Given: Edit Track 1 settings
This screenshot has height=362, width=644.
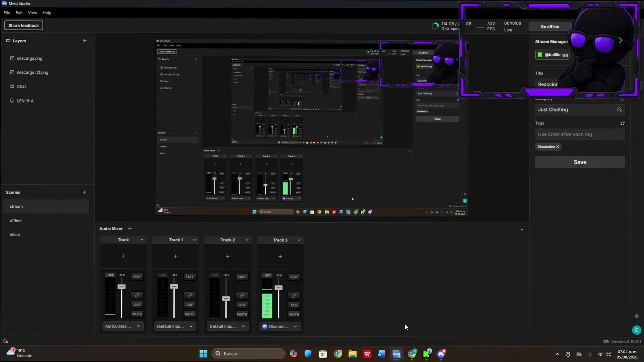Looking at the screenshot, I should pyautogui.click(x=189, y=277).
